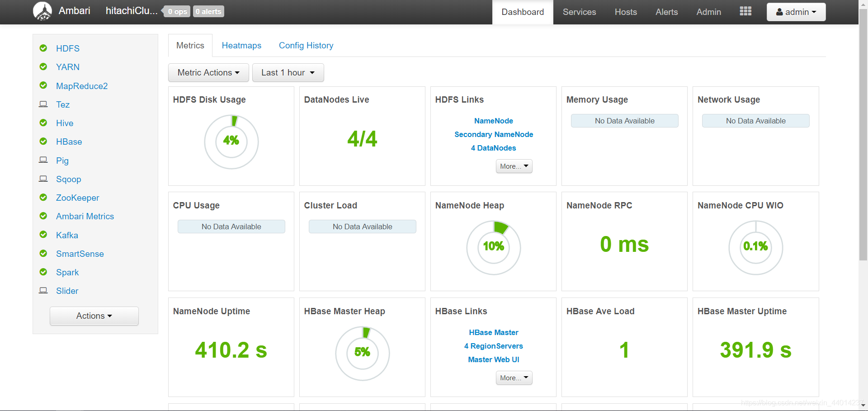
Task: Switch to the Config History tab
Action: click(x=306, y=46)
